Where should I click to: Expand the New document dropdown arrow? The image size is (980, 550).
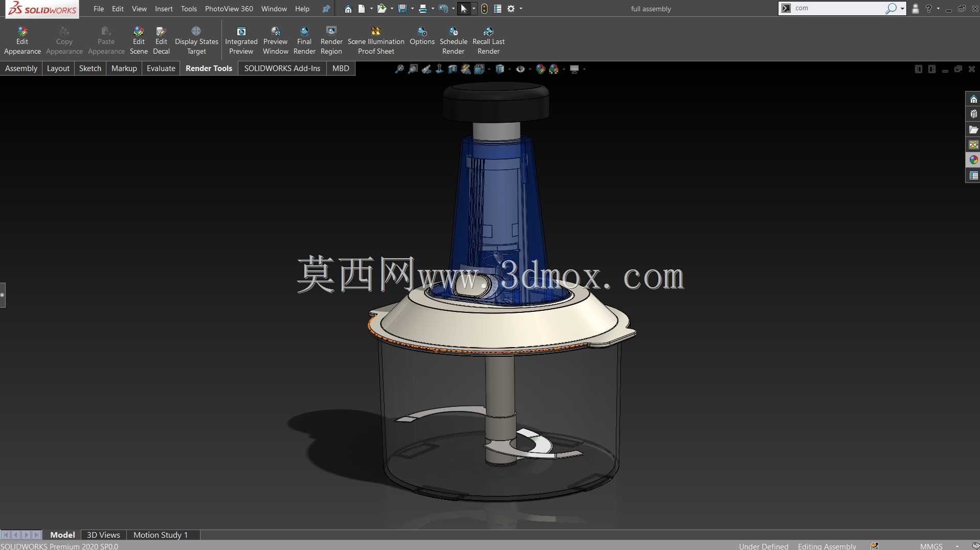[x=371, y=9]
